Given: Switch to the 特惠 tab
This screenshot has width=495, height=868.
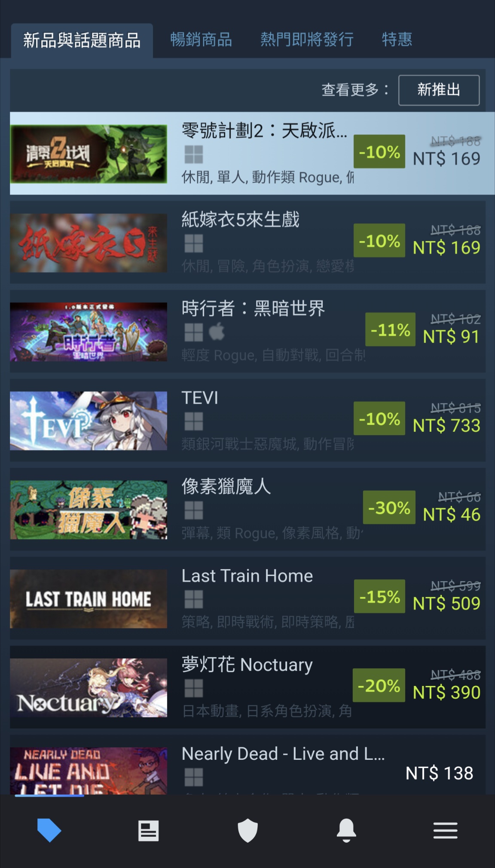Looking at the screenshot, I should (397, 40).
